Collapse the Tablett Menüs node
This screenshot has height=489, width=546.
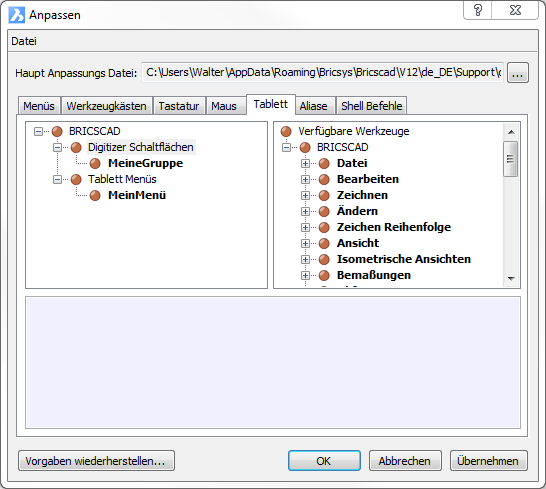pos(57,179)
